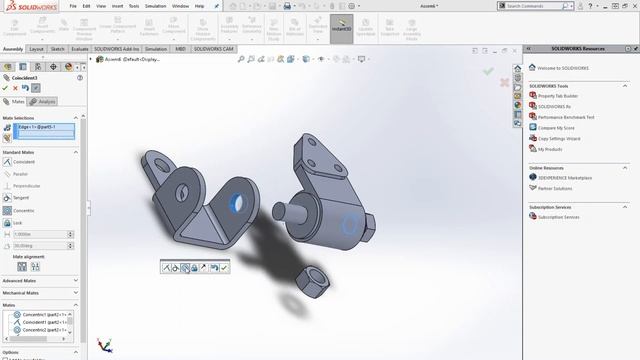This screenshot has height=360, width=640.
Task: Open Property Tab Builder in the task pane
Action: pyautogui.click(x=558, y=96)
